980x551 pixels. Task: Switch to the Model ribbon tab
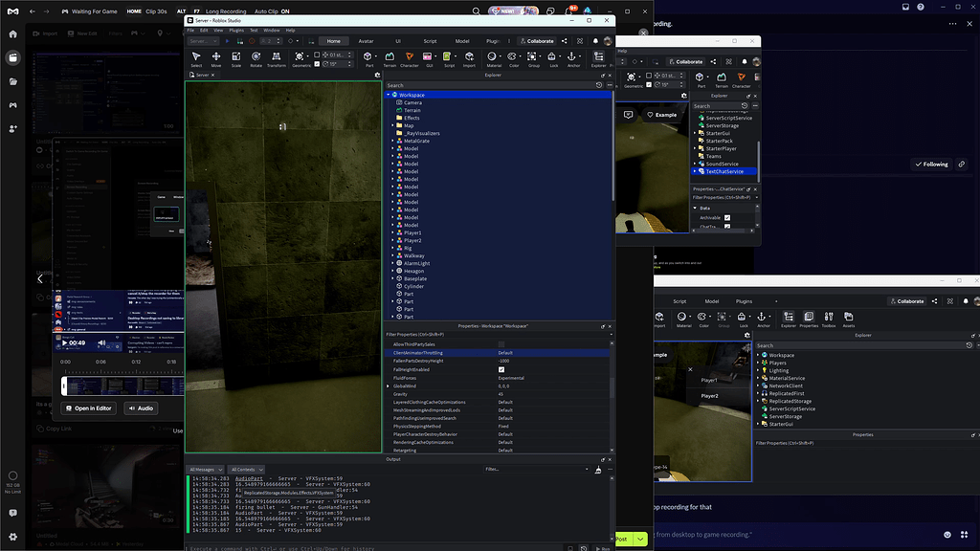(x=460, y=41)
